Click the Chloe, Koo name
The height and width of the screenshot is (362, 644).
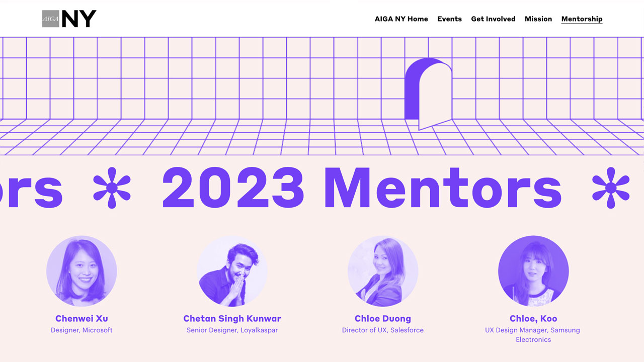pos(533,318)
